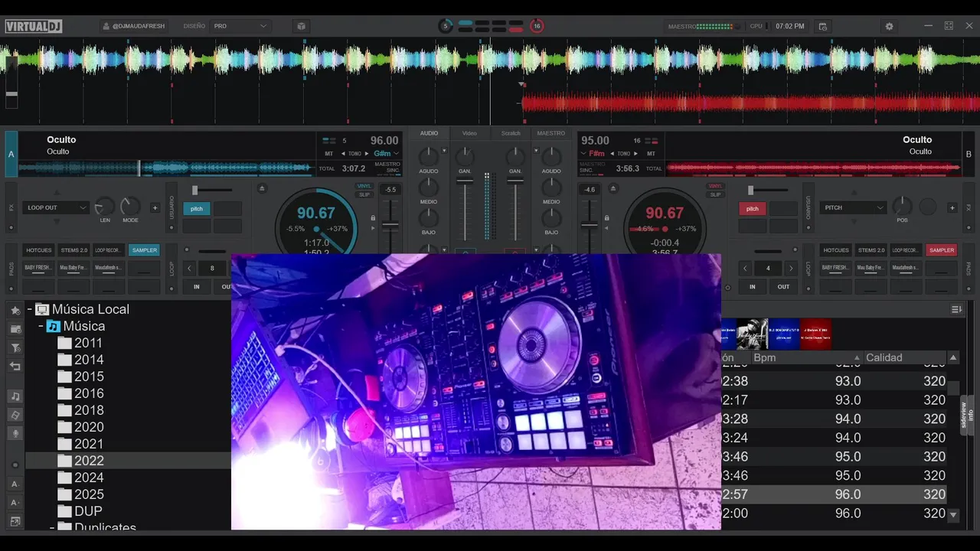Collapse the Música folder node
The image size is (980, 551).
pyautogui.click(x=41, y=326)
